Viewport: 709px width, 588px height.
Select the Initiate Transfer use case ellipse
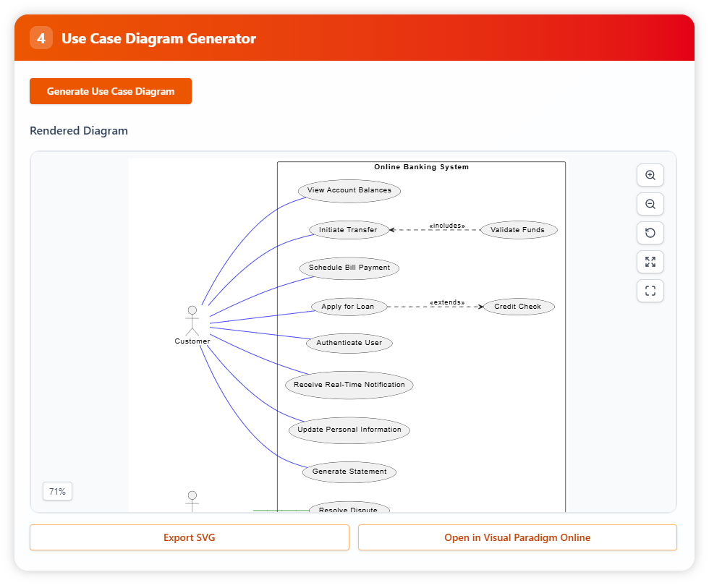(x=348, y=230)
